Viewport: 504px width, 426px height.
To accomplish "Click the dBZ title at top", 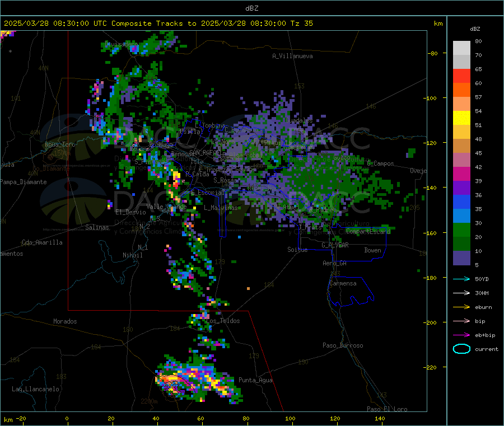I will [x=251, y=8].
